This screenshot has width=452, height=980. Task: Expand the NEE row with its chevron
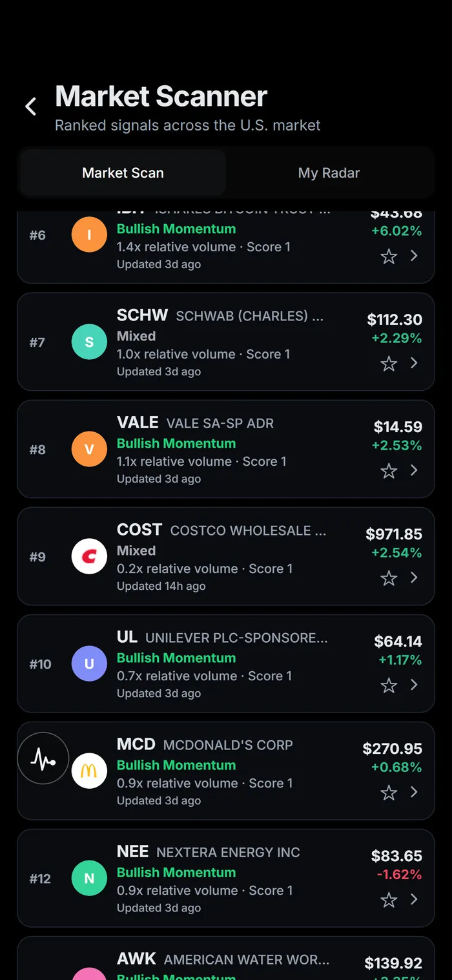(415, 899)
